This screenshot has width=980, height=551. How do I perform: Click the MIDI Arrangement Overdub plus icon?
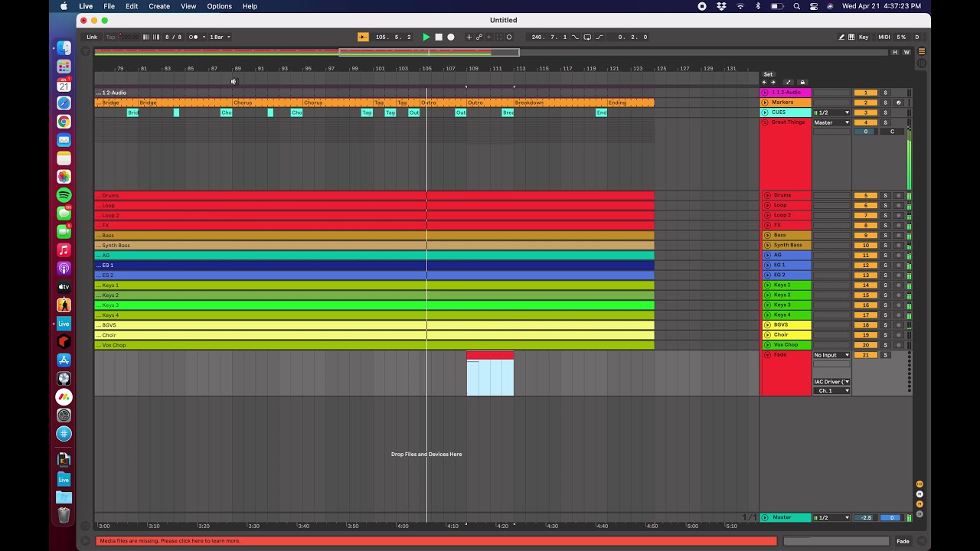(x=469, y=37)
